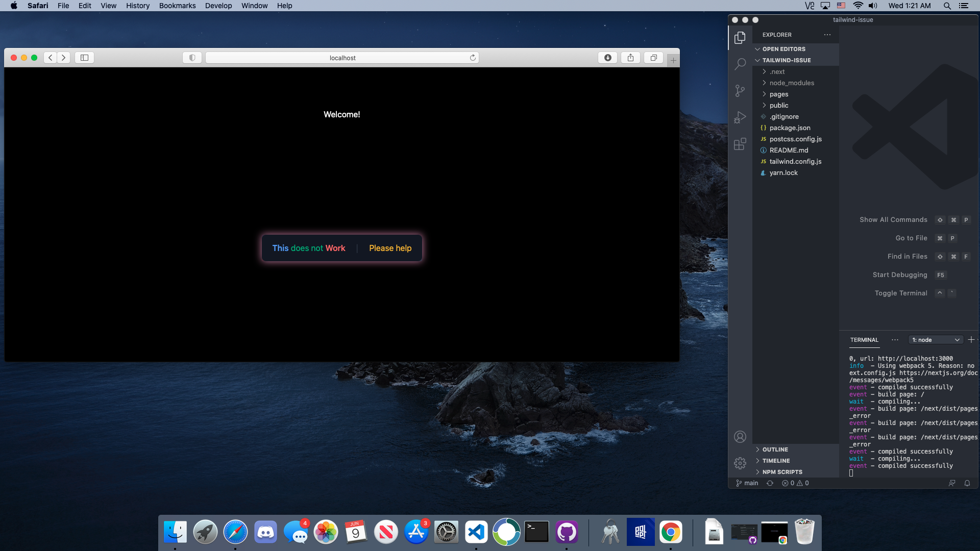Click the reload page icon in the address bar
Screen dimensions: 980x551
coord(473,58)
